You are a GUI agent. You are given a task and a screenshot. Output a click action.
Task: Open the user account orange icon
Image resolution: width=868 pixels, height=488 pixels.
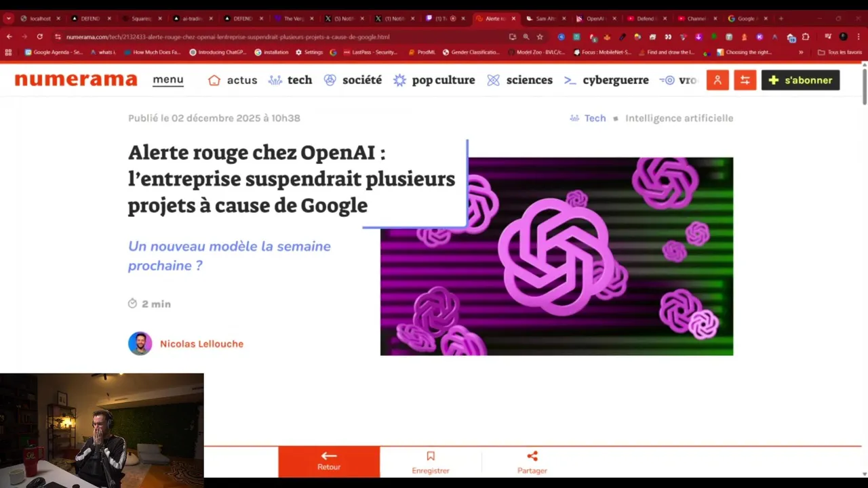pos(717,80)
